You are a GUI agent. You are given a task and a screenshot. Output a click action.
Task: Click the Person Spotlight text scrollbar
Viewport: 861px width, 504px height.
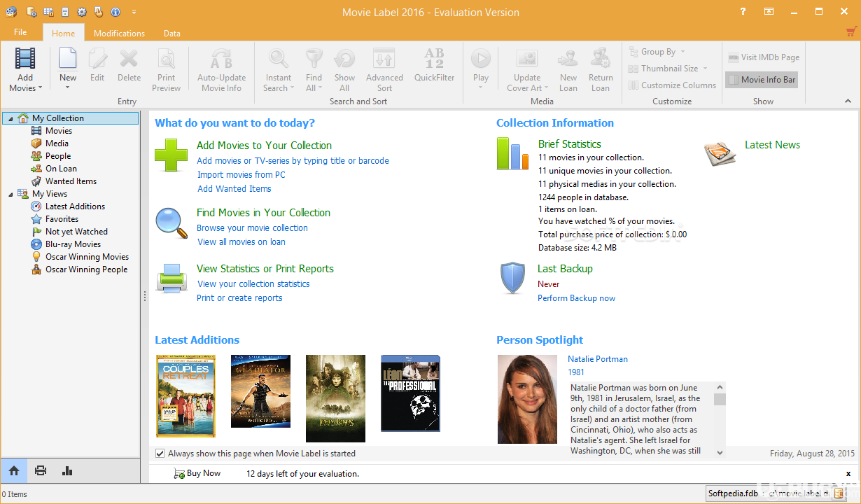pyautogui.click(x=720, y=420)
